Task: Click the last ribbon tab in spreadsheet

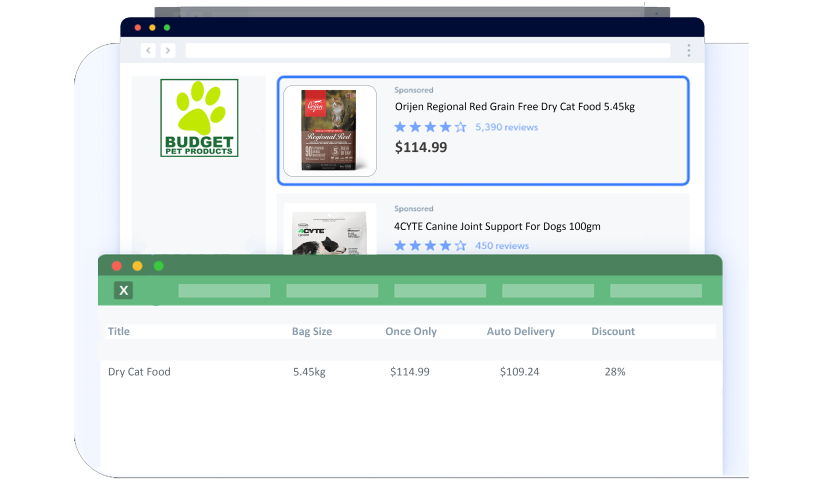Action: point(656,291)
